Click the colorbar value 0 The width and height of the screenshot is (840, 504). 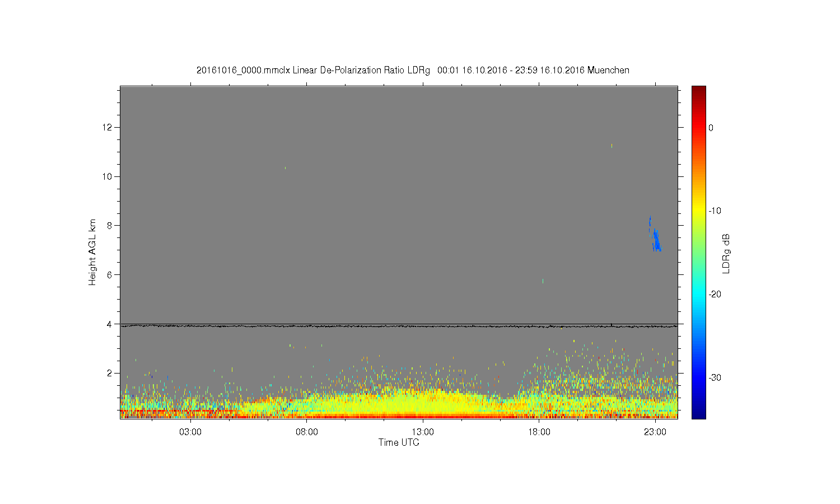(x=711, y=128)
